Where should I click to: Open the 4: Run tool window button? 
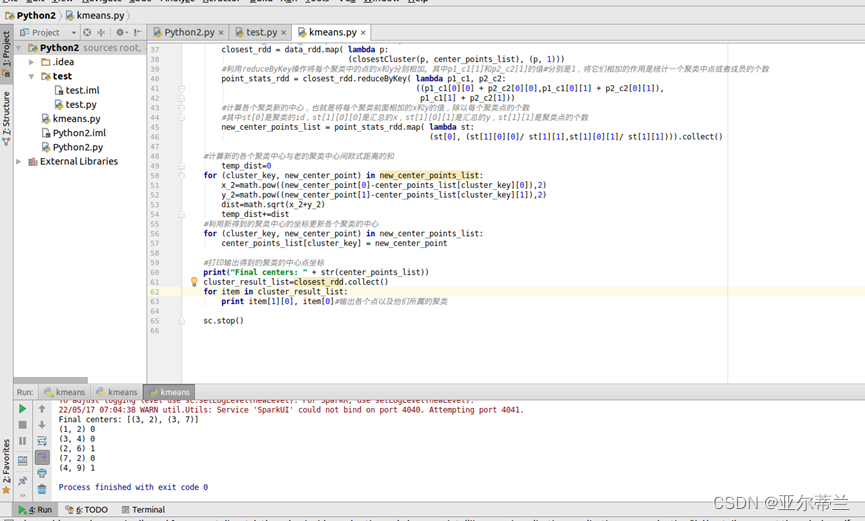point(35,510)
